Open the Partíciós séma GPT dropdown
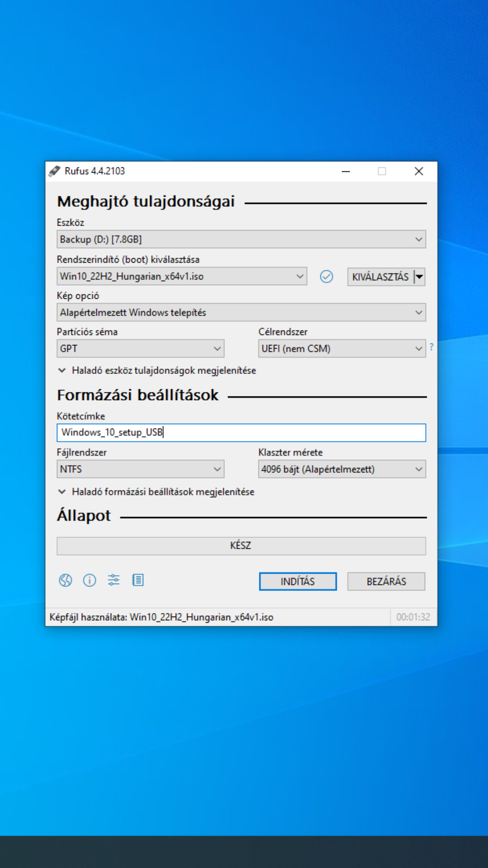The image size is (488, 868). tap(140, 349)
